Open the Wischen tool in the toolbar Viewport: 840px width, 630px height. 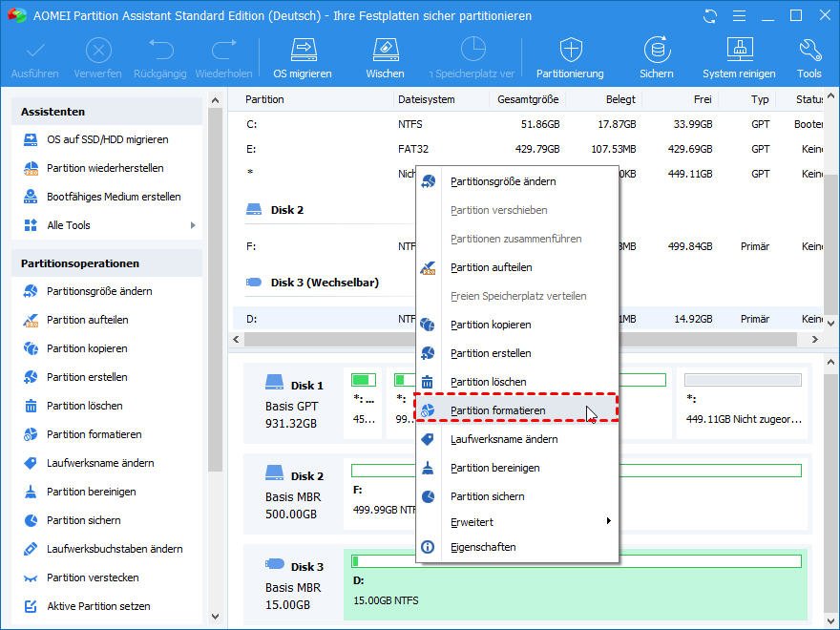pyautogui.click(x=386, y=58)
